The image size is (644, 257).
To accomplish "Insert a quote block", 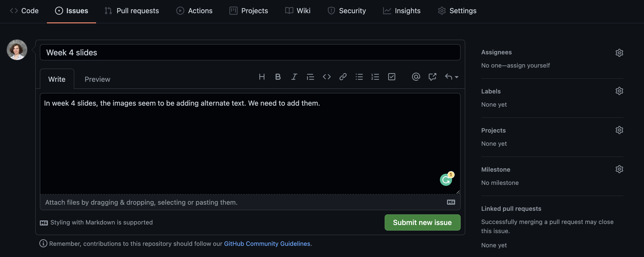I will pyautogui.click(x=310, y=77).
